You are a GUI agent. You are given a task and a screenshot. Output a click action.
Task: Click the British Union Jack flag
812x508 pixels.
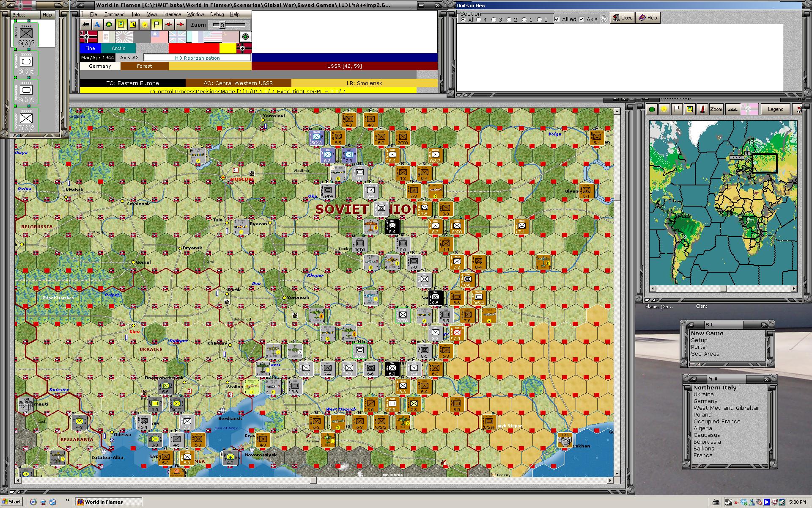(x=177, y=37)
